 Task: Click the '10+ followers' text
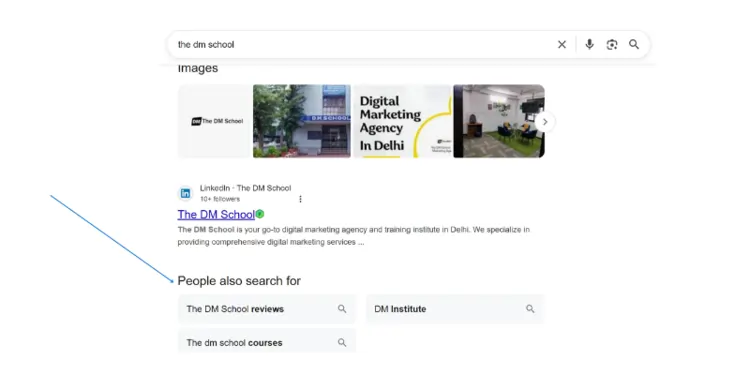[220, 199]
